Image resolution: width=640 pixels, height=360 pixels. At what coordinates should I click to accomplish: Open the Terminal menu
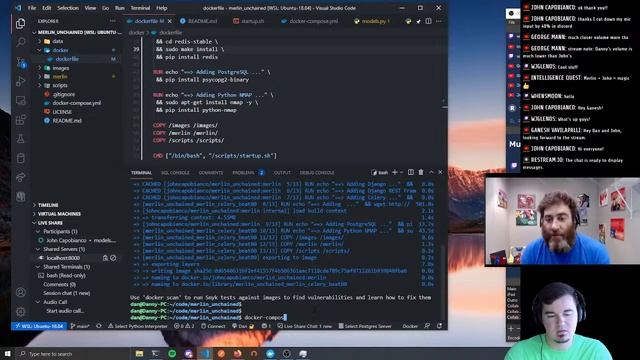point(140,8)
